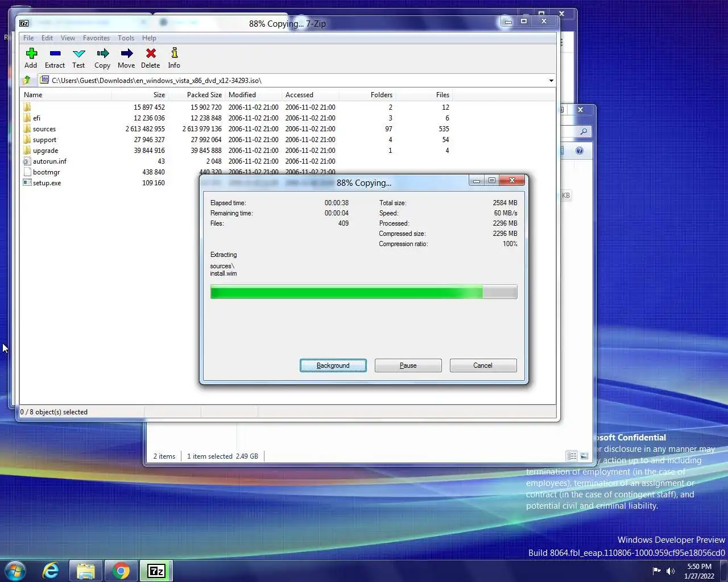728x582 pixels.
Task: Click the setup.exe size value 109 160
Action: (x=154, y=183)
